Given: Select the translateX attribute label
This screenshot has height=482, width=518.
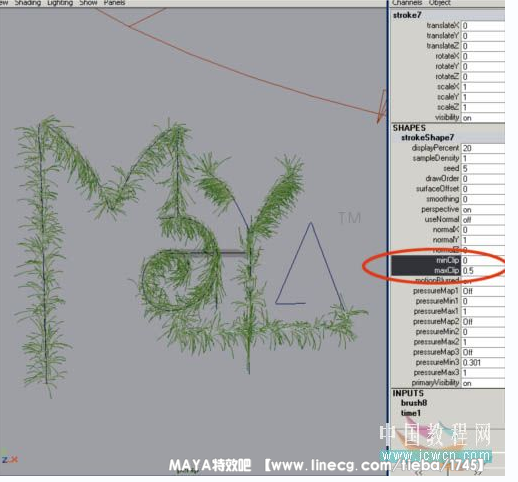Looking at the screenshot, I should (443, 26).
